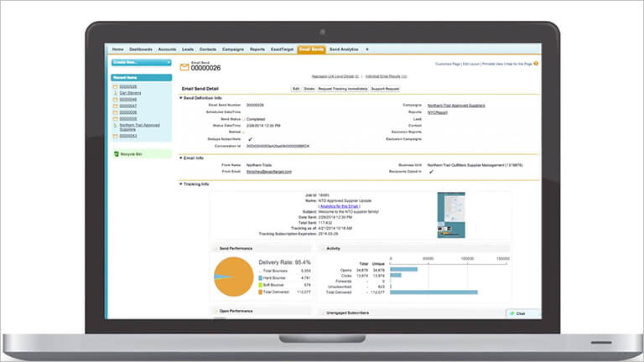The height and width of the screenshot is (362, 644).
Task: Open the Chat button at bottom right
Action: [522, 313]
